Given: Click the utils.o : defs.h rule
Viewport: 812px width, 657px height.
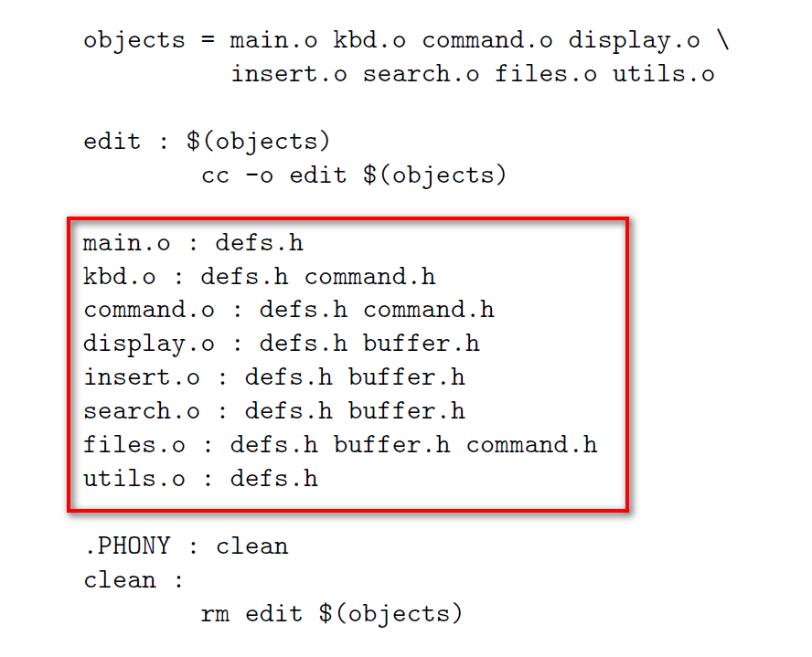Looking at the screenshot, I should pyautogui.click(x=200, y=478).
